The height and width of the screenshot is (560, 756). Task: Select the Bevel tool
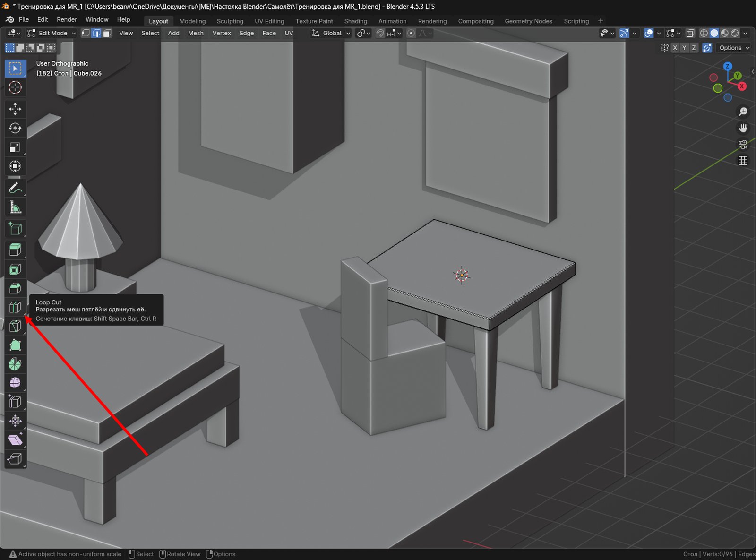[15, 288]
